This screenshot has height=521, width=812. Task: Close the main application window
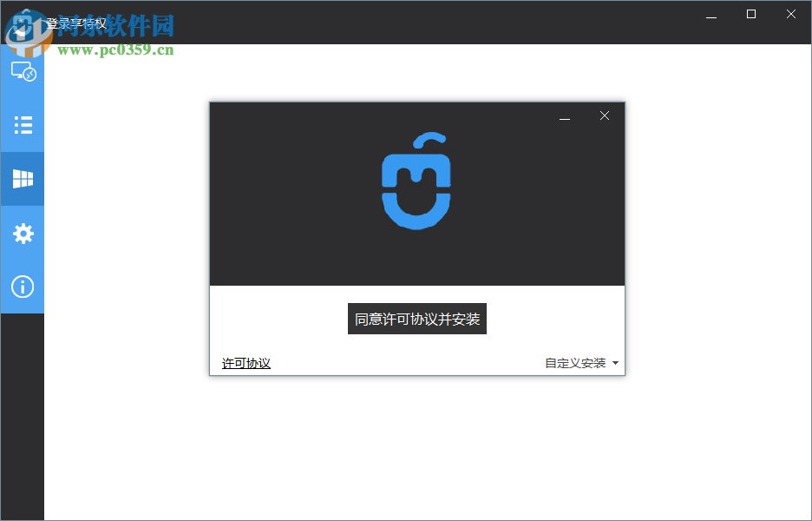pos(791,14)
